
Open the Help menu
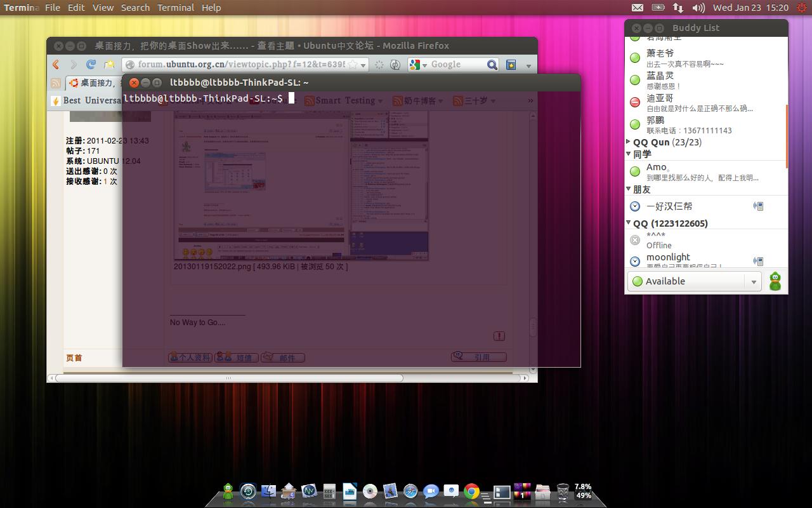pyautogui.click(x=211, y=8)
